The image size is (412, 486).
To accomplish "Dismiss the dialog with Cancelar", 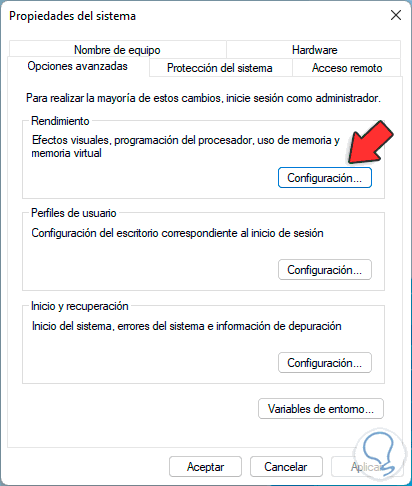I will (x=286, y=467).
